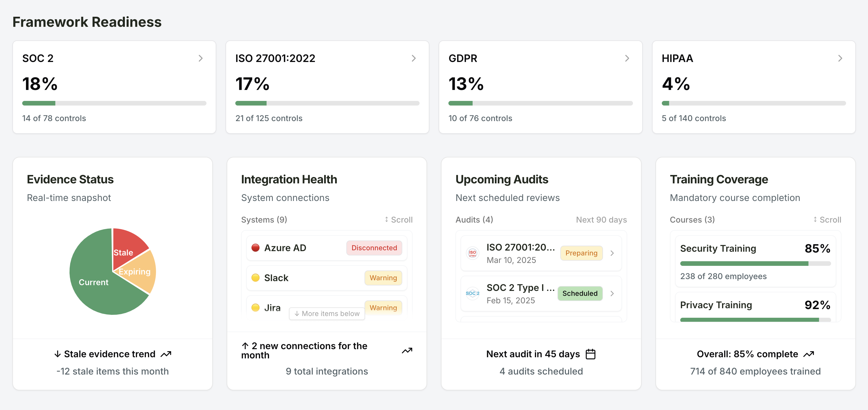Open the GDPR framework details
This screenshot has height=410, width=868.
[x=627, y=58]
